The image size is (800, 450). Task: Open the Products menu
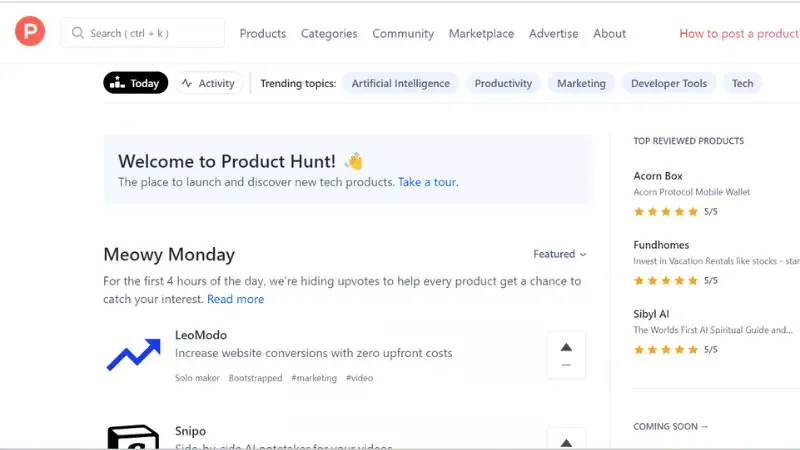tap(263, 34)
